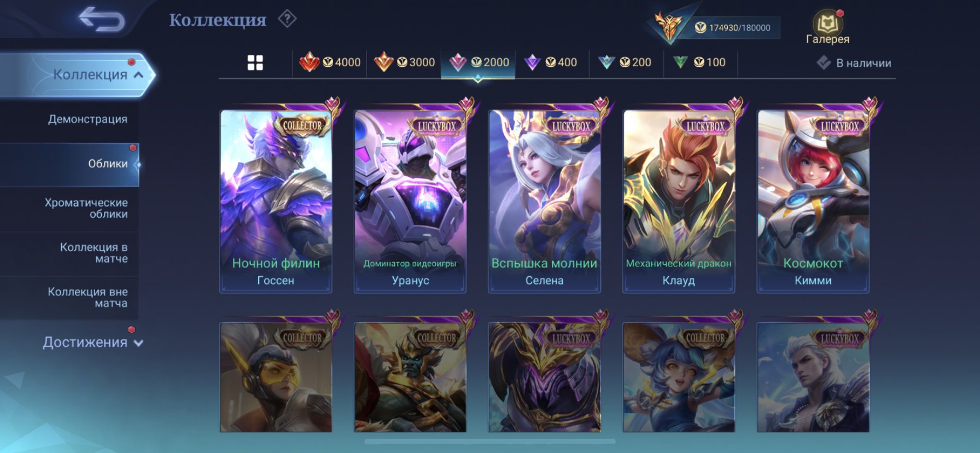Switch to Хроматические облики

[86, 208]
